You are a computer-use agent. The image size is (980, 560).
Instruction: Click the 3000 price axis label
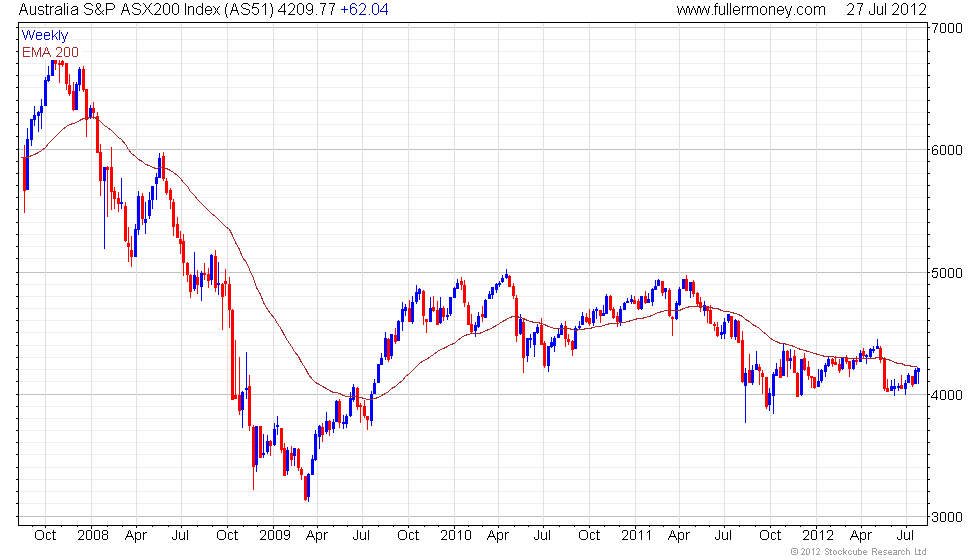coord(948,518)
